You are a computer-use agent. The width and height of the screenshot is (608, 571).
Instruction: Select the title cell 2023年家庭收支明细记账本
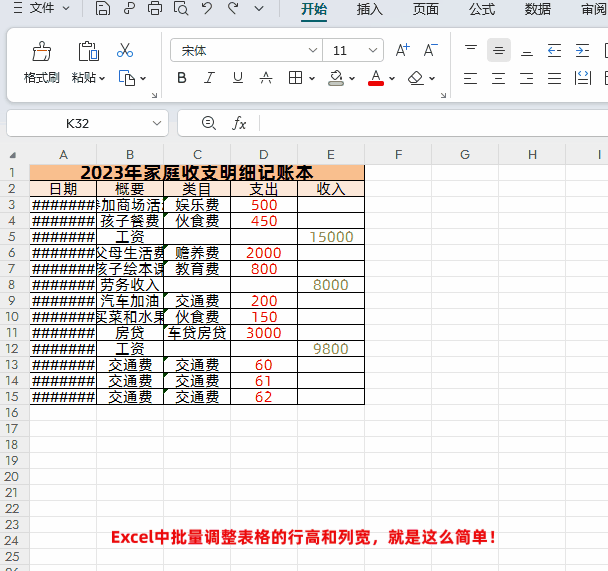(197, 173)
